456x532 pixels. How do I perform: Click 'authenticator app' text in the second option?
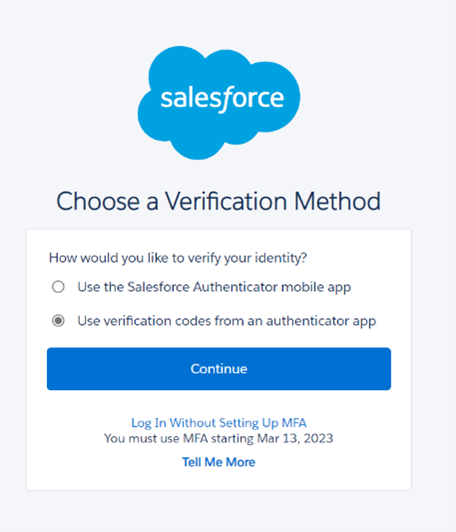(x=321, y=321)
